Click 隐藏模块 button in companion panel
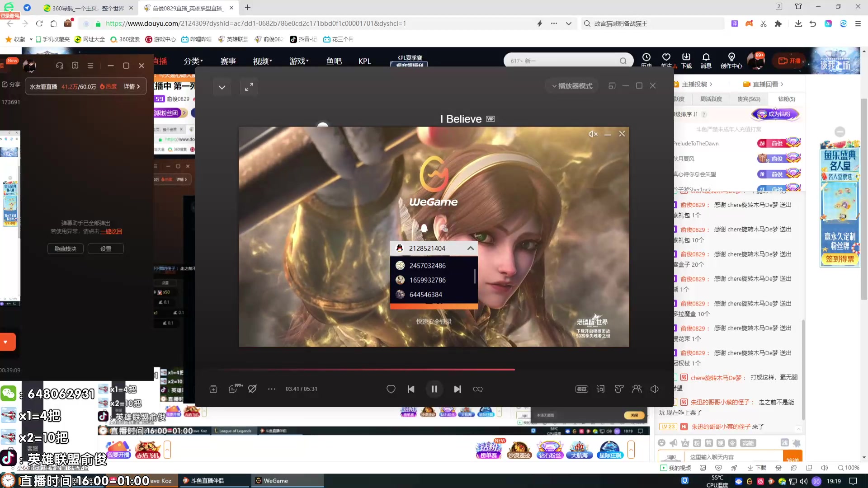 coord(66,249)
